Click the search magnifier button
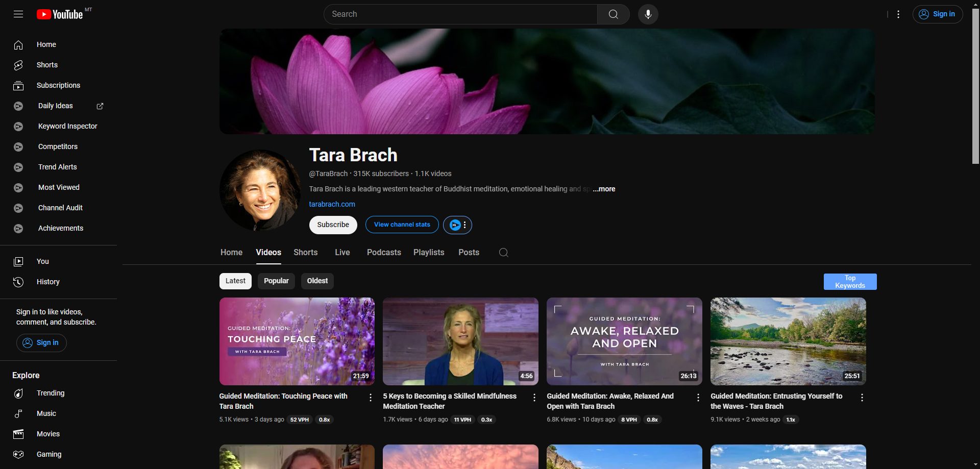This screenshot has height=469, width=980. 613,14
